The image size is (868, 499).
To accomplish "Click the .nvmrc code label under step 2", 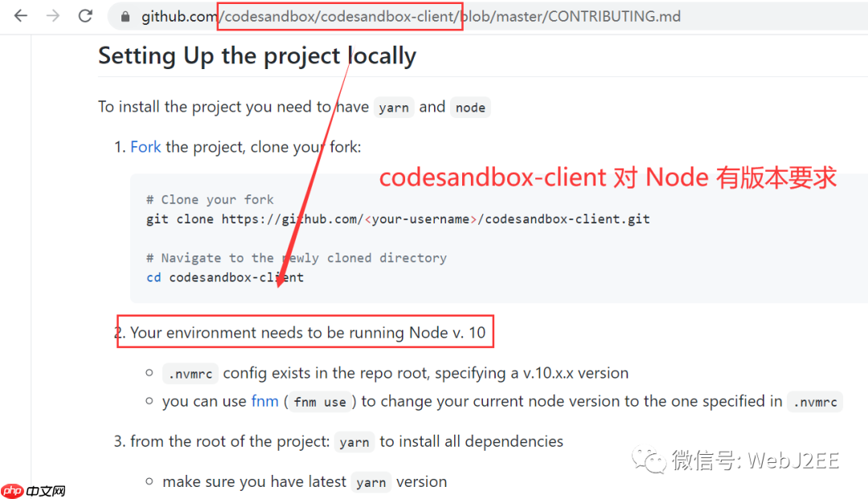I will [190, 374].
